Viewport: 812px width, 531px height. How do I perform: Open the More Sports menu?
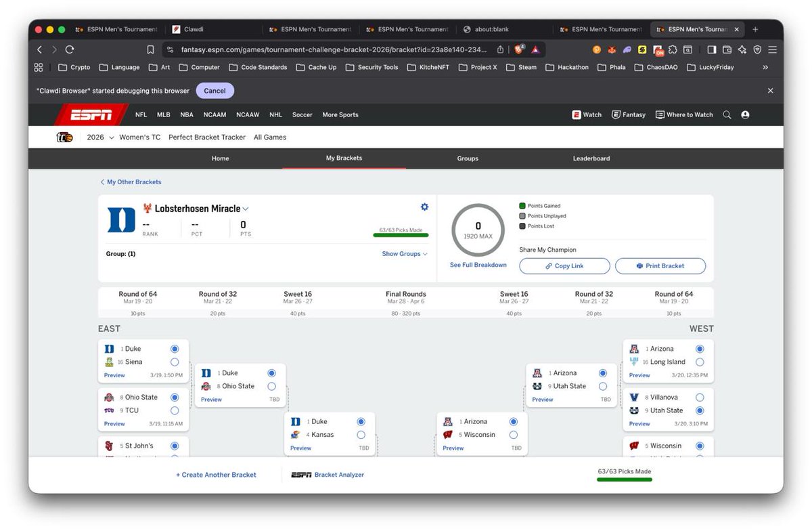[340, 114]
